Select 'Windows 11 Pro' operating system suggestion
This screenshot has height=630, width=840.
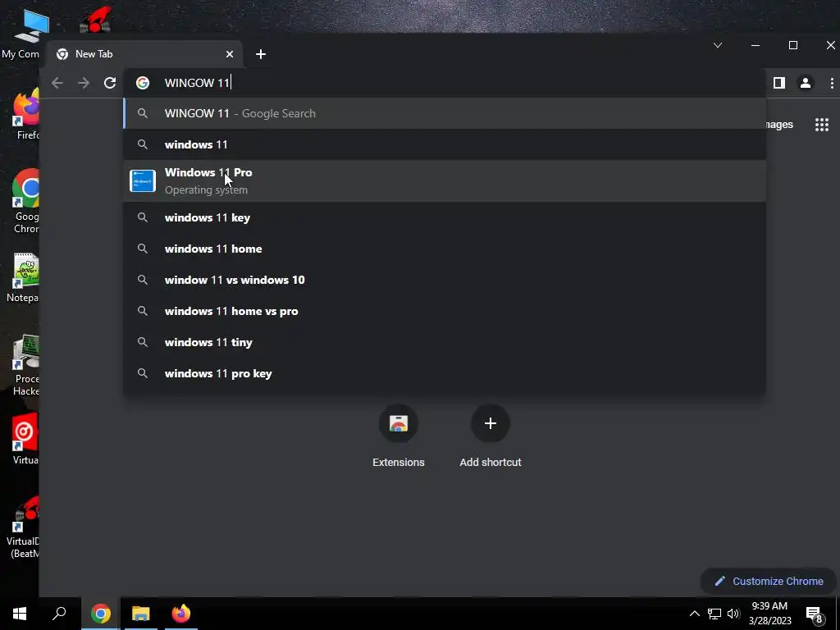coord(445,181)
